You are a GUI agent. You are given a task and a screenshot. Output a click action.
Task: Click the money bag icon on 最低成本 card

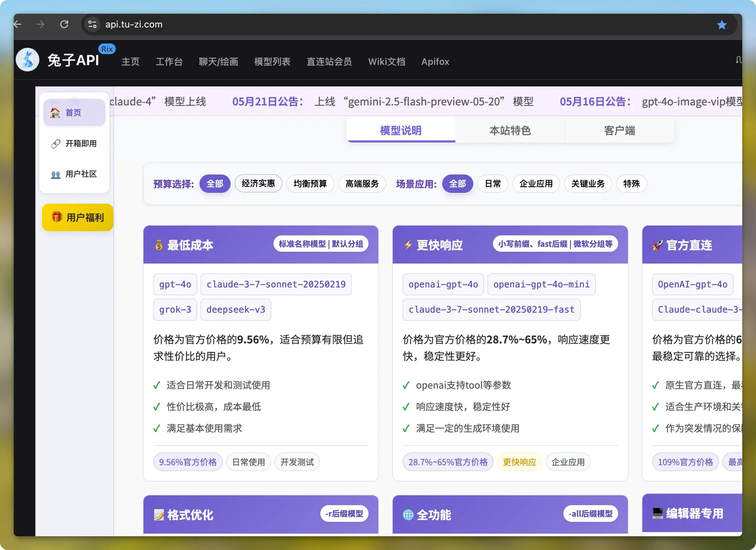(x=159, y=244)
